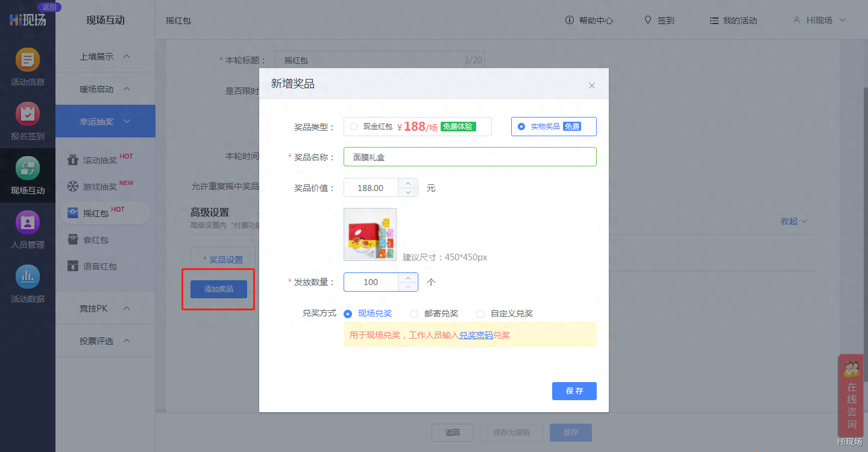Open the 语音红包 feature

click(x=105, y=266)
